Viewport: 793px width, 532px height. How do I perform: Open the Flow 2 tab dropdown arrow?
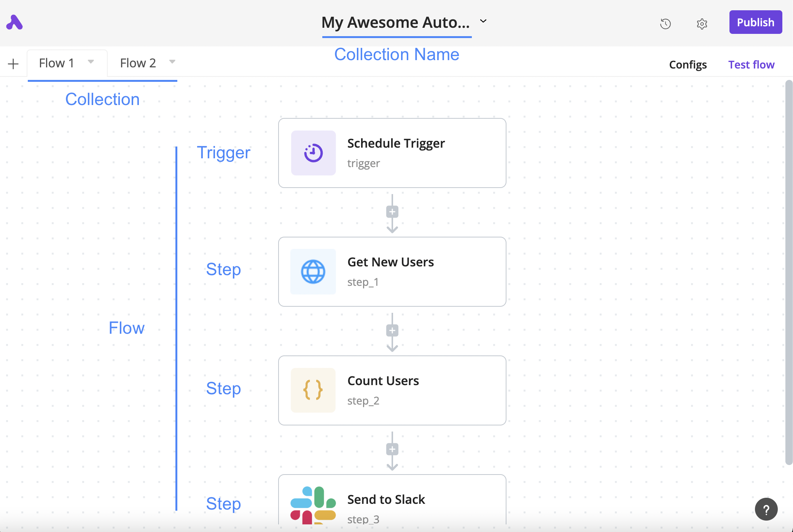click(x=172, y=62)
